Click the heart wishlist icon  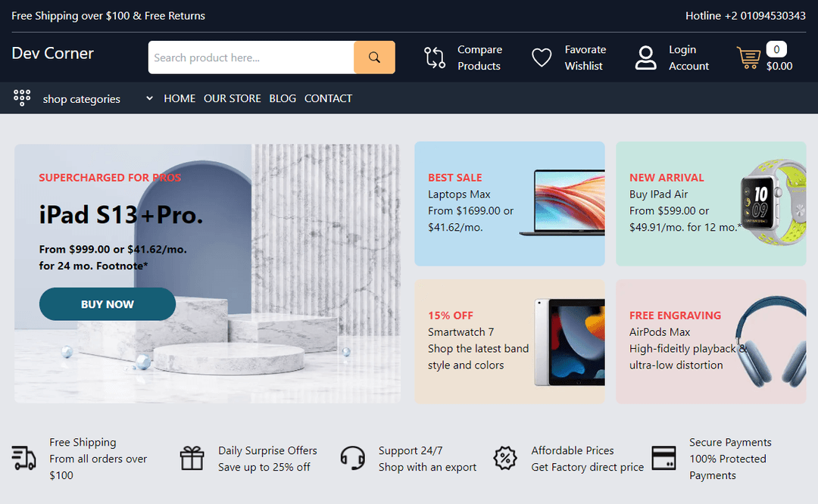point(542,58)
